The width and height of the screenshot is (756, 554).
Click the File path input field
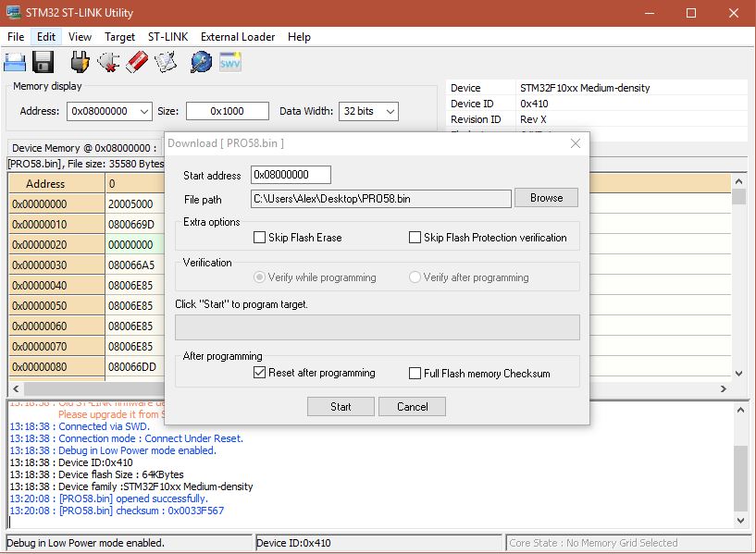point(381,199)
